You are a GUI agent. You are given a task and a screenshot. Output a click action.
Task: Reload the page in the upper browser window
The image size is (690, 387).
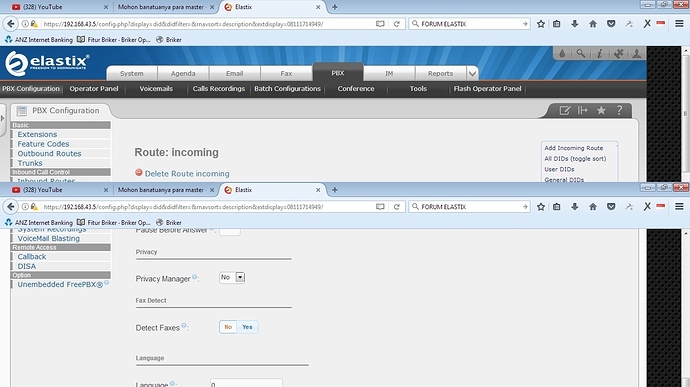point(396,24)
